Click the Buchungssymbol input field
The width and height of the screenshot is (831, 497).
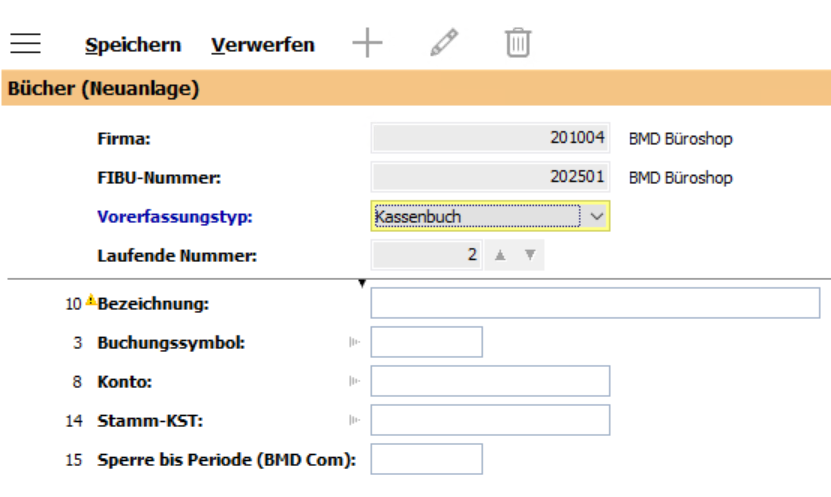(427, 342)
